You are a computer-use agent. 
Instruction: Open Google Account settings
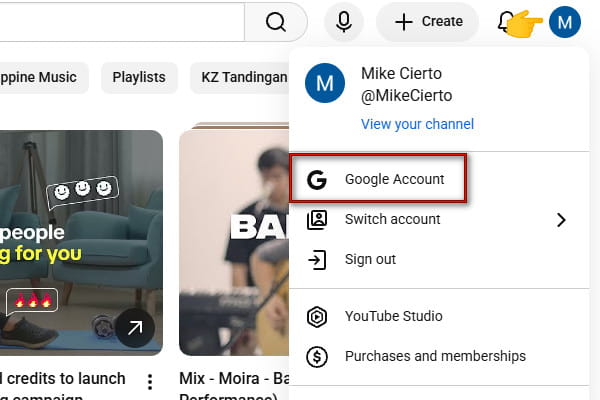coord(378,179)
